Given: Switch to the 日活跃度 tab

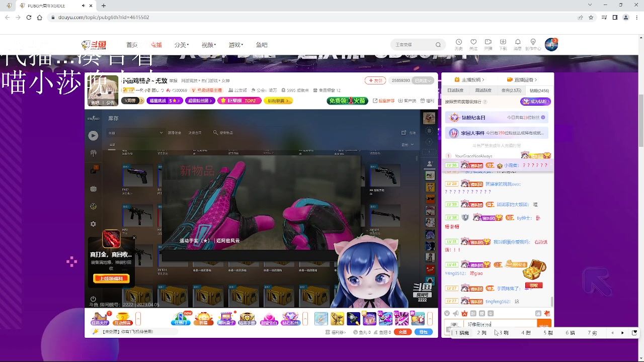Looking at the screenshot, I should [x=455, y=90].
